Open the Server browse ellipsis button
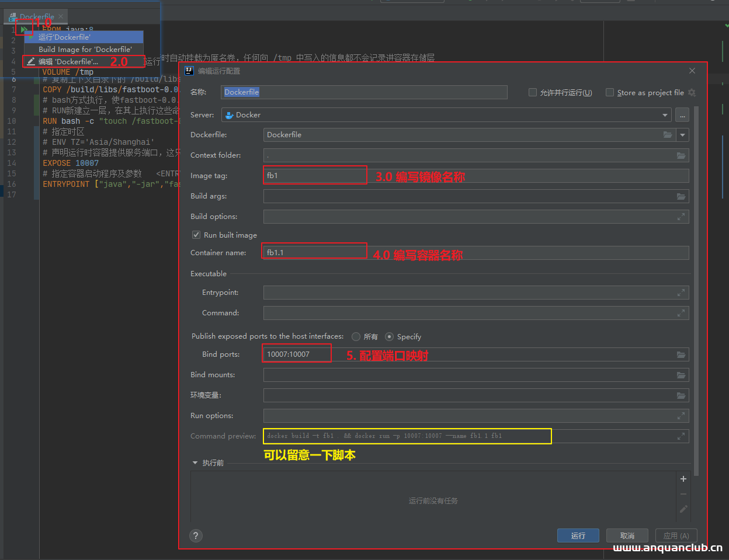This screenshot has width=729, height=560. coord(682,116)
